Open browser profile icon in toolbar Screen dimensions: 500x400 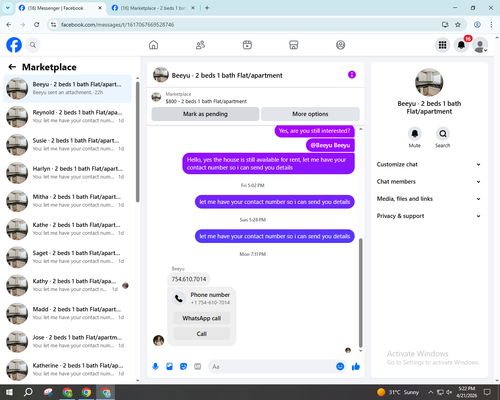pos(477,25)
